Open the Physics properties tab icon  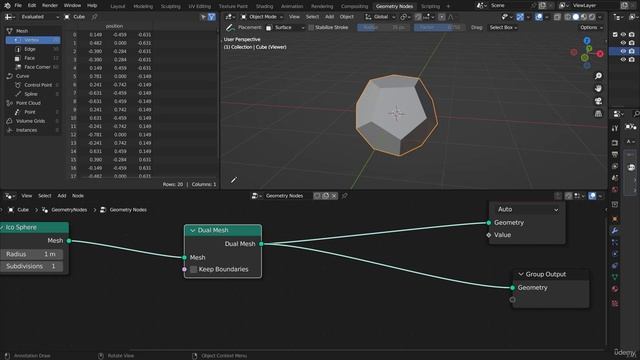[615, 254]
